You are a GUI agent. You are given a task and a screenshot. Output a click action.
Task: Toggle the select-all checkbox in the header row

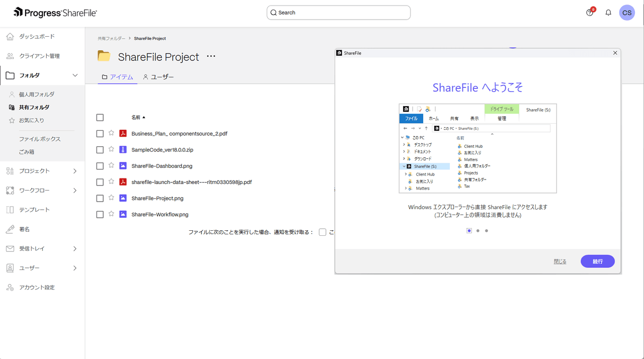coord(100,117)
